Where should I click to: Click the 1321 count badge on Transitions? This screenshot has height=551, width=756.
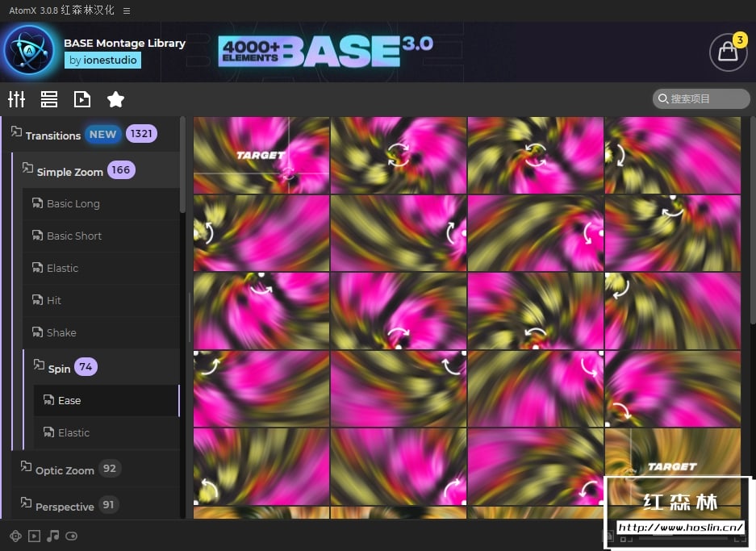pyautogui.click(x=141, y=134)
